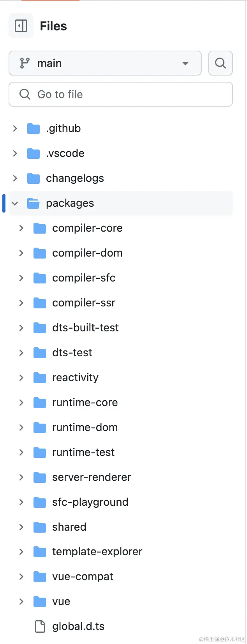Collapse the packages folder chevron
Viewport: 247px width, 644px height.
click(15, 203)
